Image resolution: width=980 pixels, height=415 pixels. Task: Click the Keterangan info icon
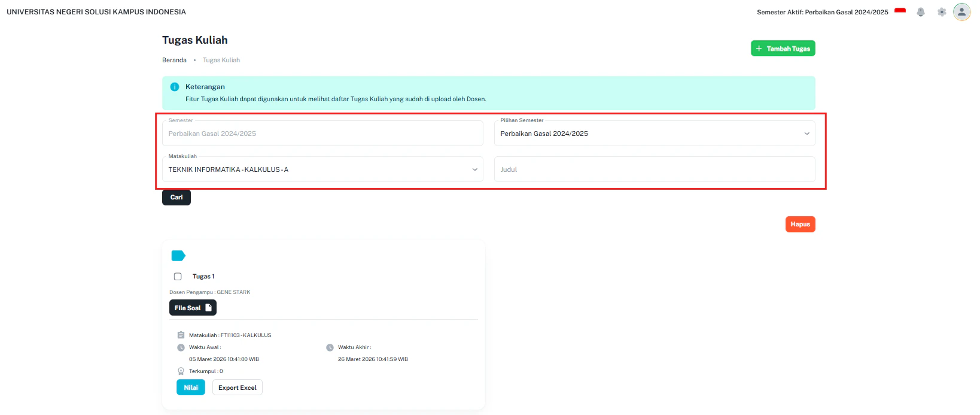pos(175,87)
